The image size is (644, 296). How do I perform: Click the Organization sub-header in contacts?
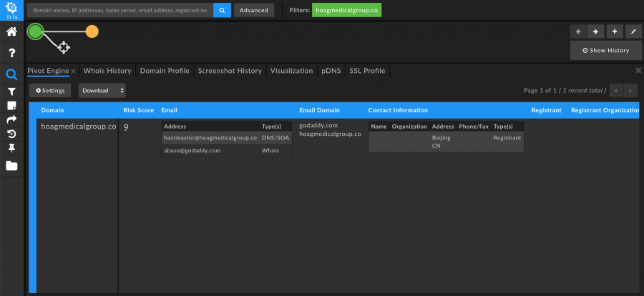click(x=409, y=127)
